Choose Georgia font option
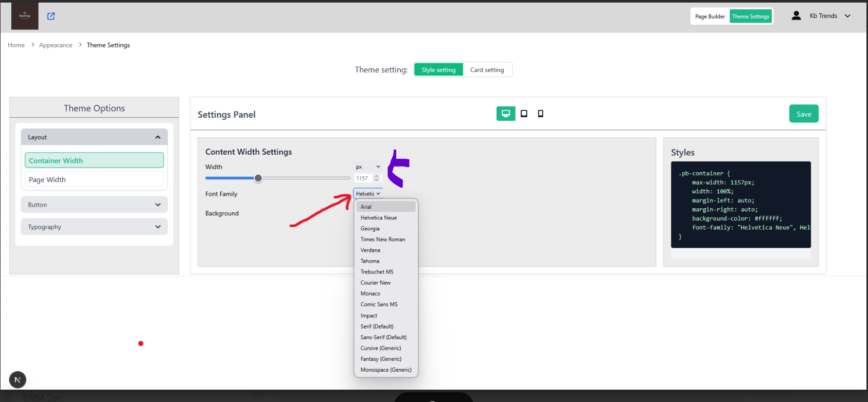This screenshot has width=868, height=402. [386, 228]
